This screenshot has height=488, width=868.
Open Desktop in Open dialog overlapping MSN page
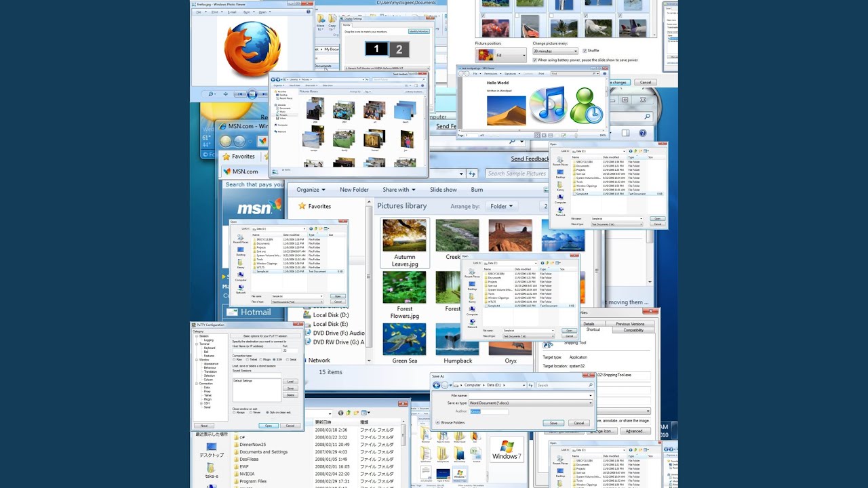click(x=241, y=251)
